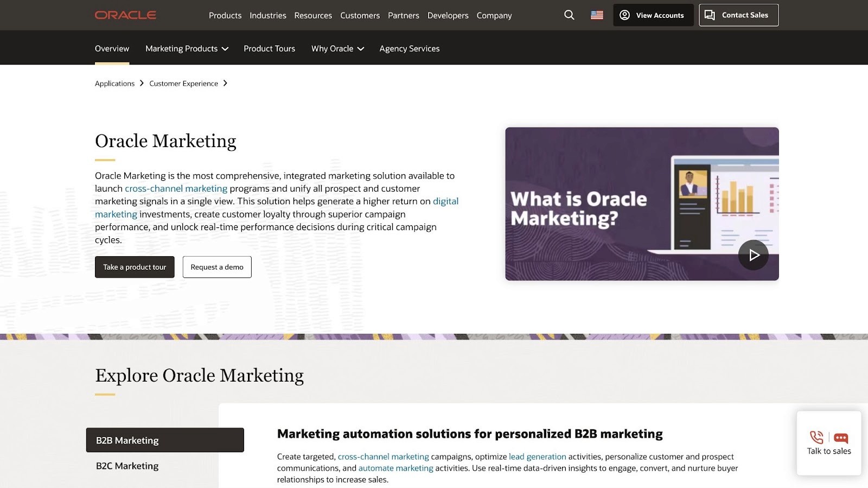Click the Applications breadcrumb

click(114, 83)
